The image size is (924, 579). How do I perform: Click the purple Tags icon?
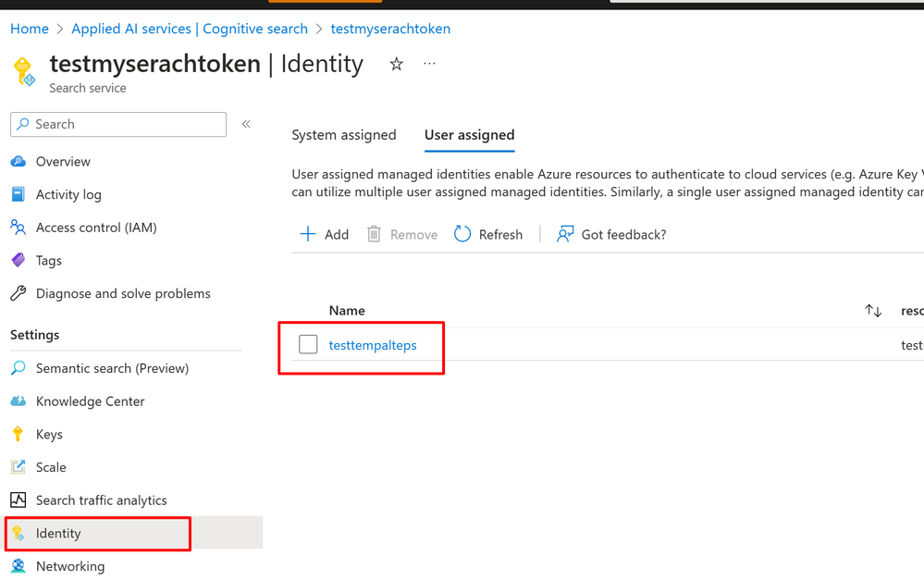coord(18,260)
